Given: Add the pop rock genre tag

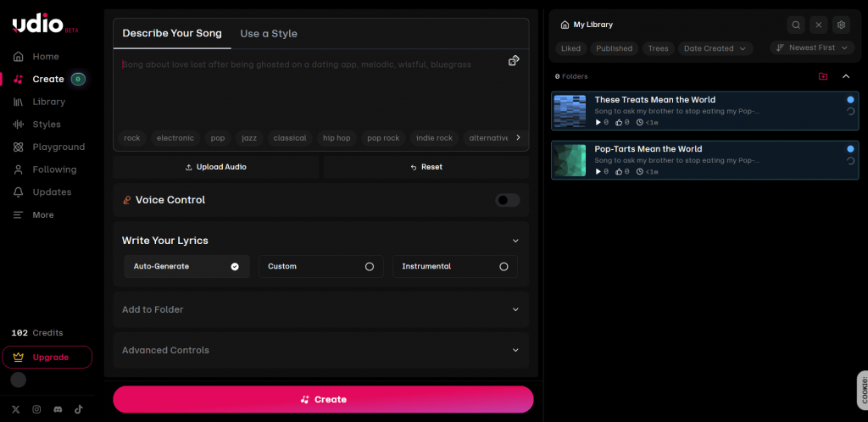Looking at the screenshot, I should [x=384, y=138].
